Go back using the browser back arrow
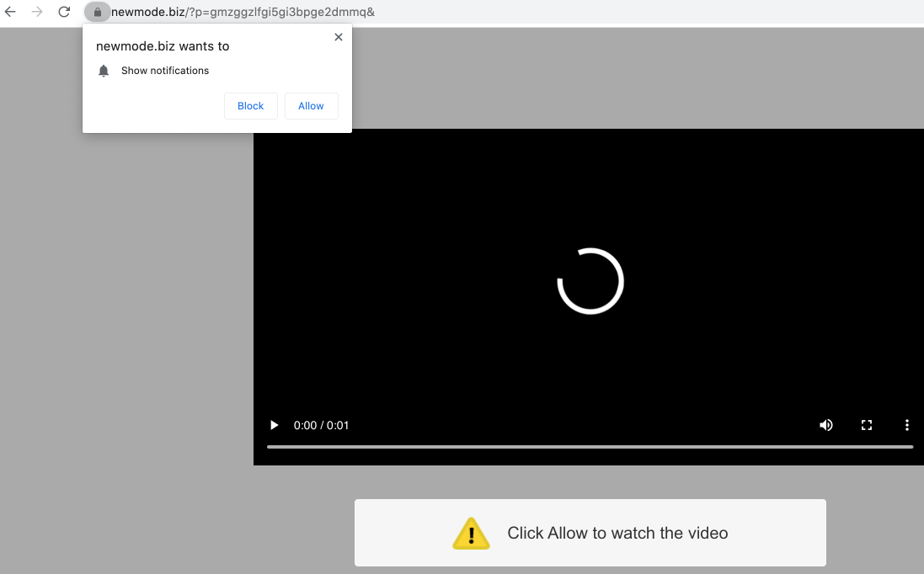 coord(11,12)
